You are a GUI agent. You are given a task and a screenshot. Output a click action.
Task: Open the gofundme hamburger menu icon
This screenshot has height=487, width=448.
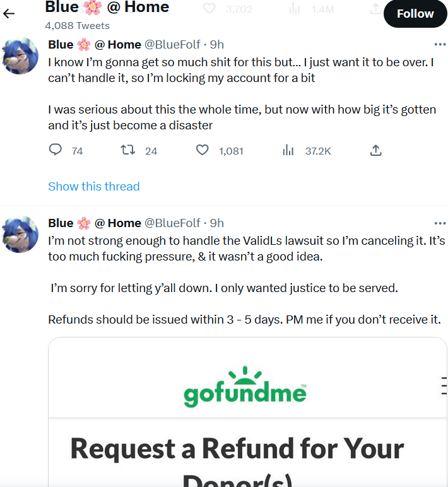pos(444,385)
